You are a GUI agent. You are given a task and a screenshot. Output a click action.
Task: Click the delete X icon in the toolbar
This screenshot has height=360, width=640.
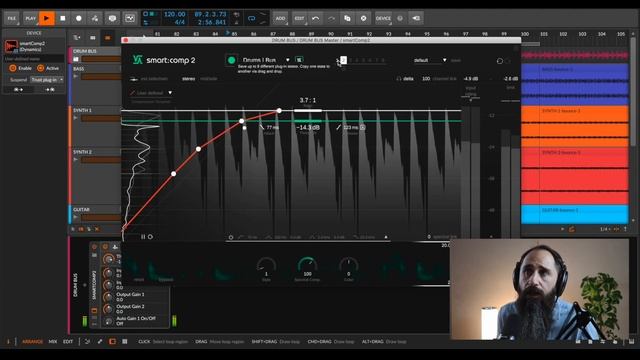(363, 18)
